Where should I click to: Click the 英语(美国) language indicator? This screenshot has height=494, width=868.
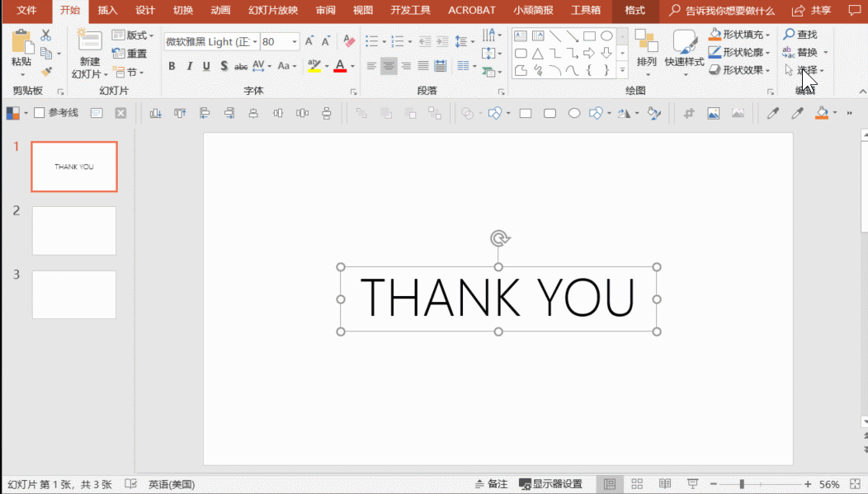pyautogui.click(x=172, y=484)
